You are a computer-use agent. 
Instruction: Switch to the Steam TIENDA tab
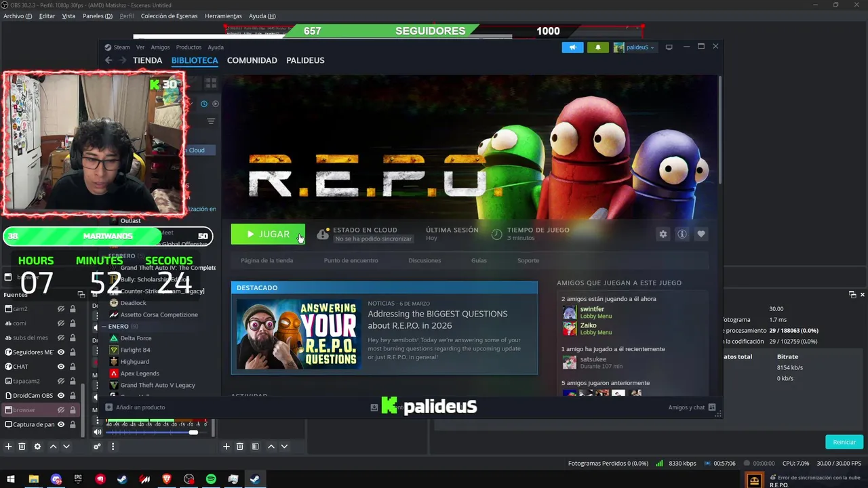point(147,60)
